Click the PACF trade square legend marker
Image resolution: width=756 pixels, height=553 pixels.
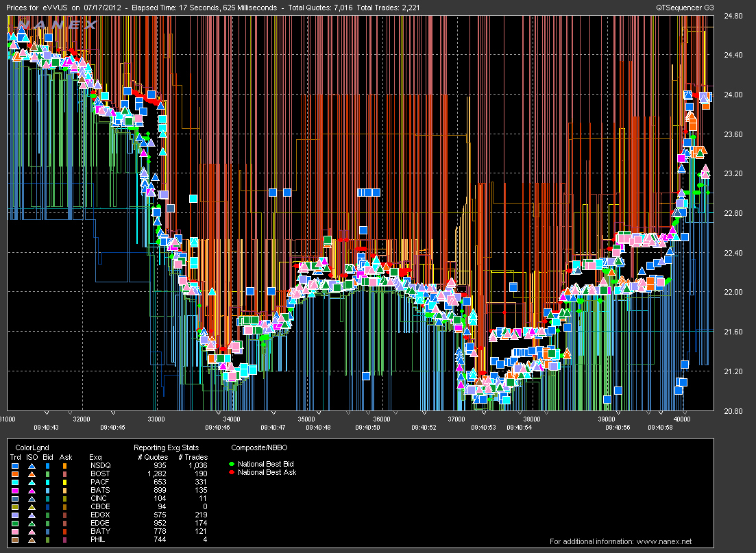pos(15,482)
